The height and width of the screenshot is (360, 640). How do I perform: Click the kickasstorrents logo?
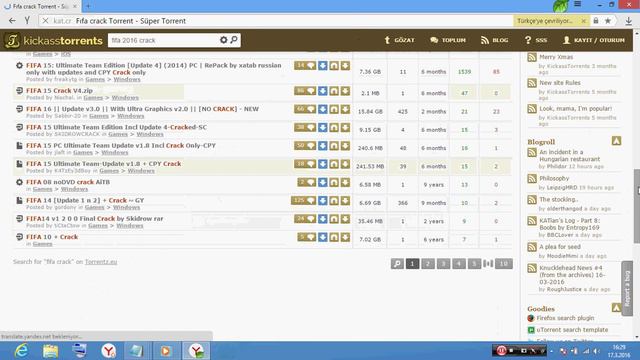click(x=53, y=40)
